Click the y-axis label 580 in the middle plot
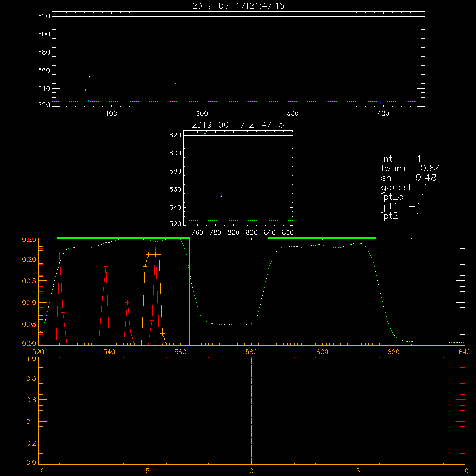Image resolution: width=476 pixels, height=476 pixels. pyautogui.click(x=175, y=171)
